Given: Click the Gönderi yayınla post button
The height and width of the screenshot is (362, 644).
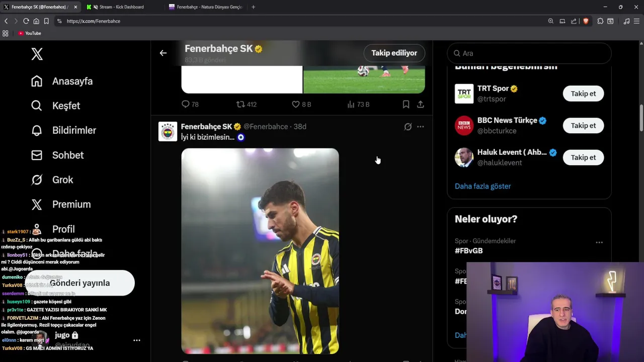Looking at the screenshot, I should coord(79,283).
